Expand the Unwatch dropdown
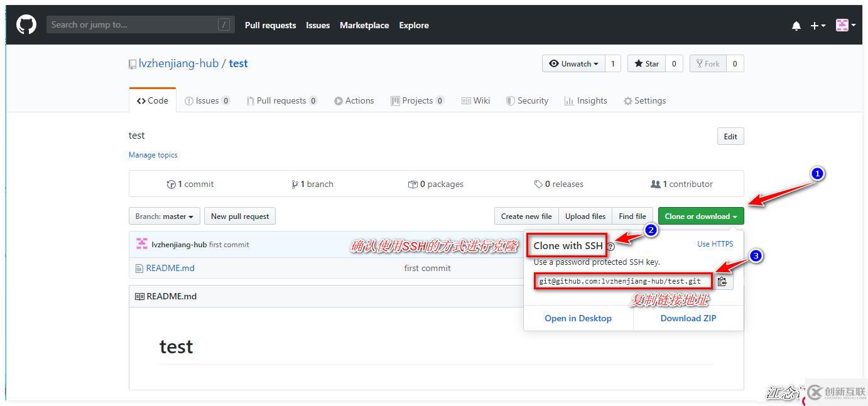The height and width of the screenshot is (406, 868). click(x=573, y=63)
